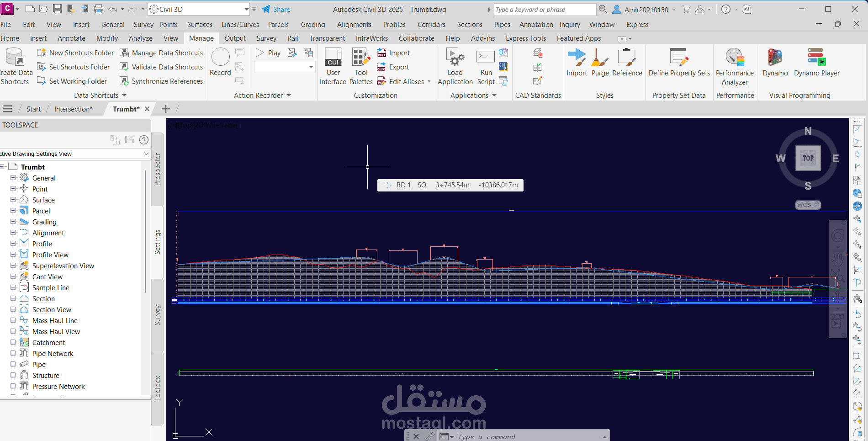This screenshot has height=441, width=868.
Task: Click the TOP face of the ViewCube
Action: pos(808,158)
